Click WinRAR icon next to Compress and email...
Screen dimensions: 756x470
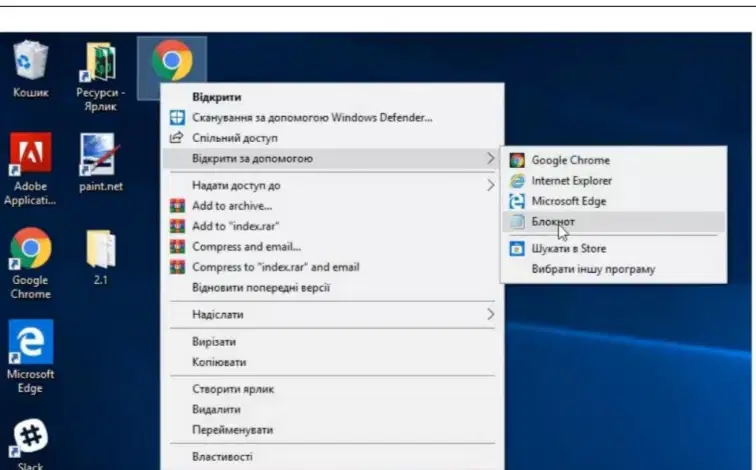tap(177, 247)
